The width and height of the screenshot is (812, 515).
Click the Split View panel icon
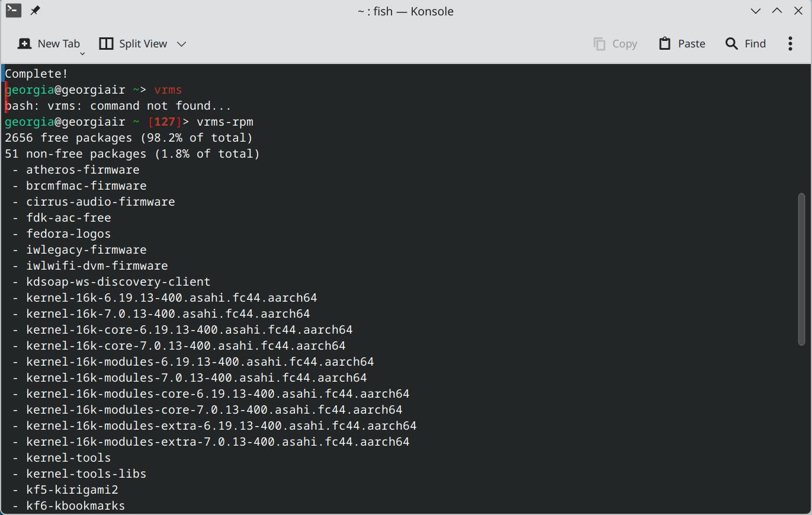106,43
